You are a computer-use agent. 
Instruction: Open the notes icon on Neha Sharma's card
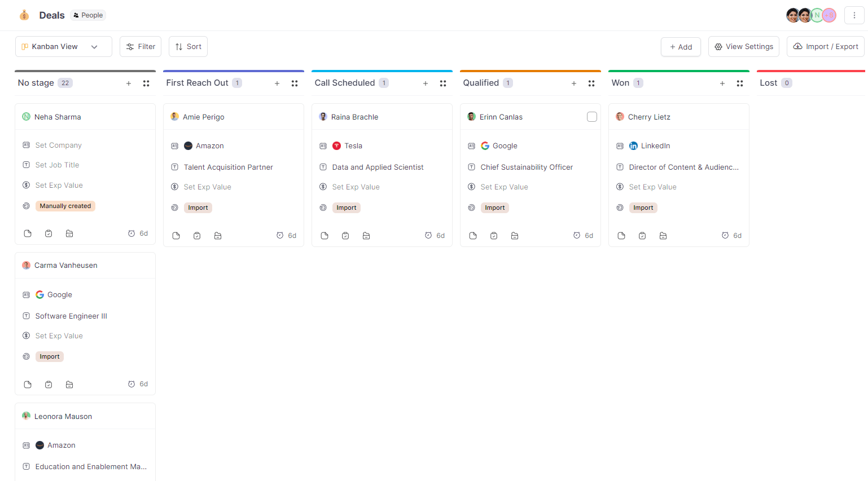click(x=28, y=233)
